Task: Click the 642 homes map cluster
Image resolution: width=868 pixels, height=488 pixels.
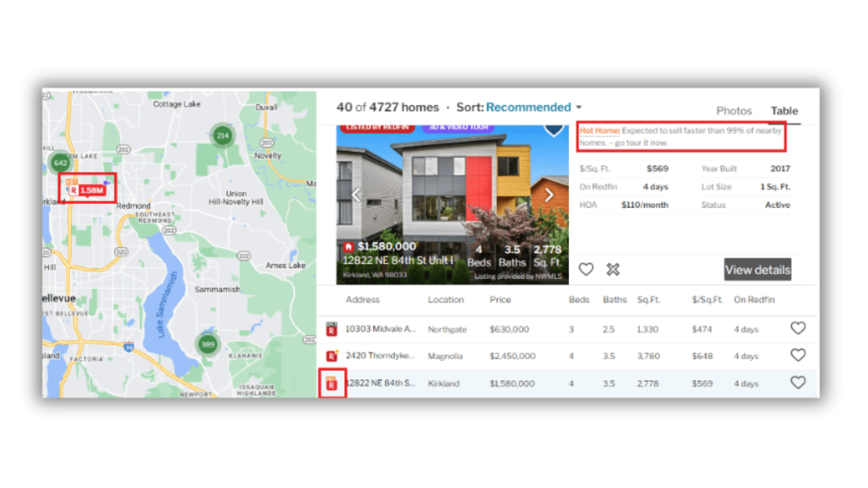Action: (60, 163)
